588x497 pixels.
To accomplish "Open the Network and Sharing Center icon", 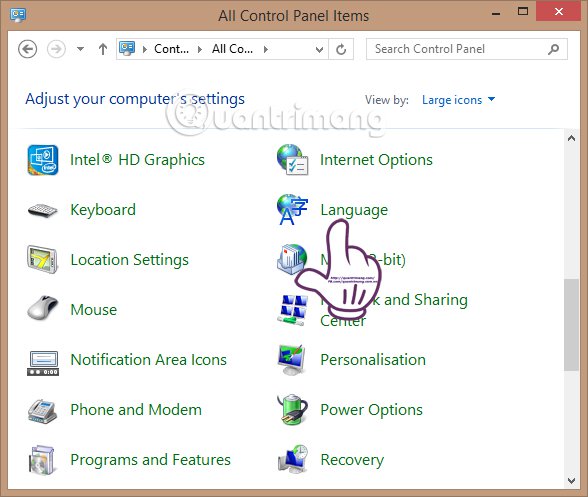I will coord(292,310).
